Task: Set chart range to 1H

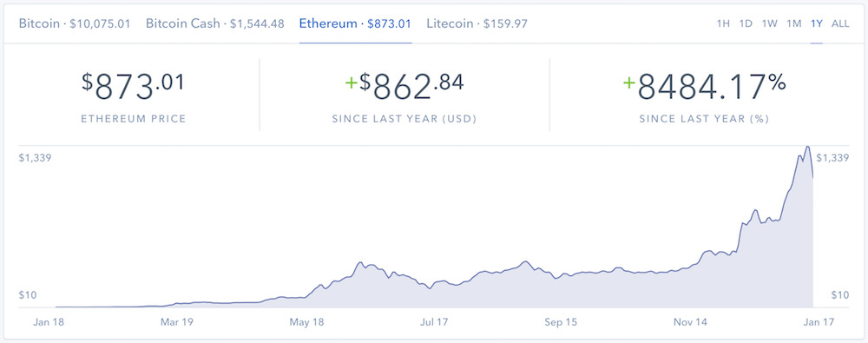Action: click(x=723, y=23)
